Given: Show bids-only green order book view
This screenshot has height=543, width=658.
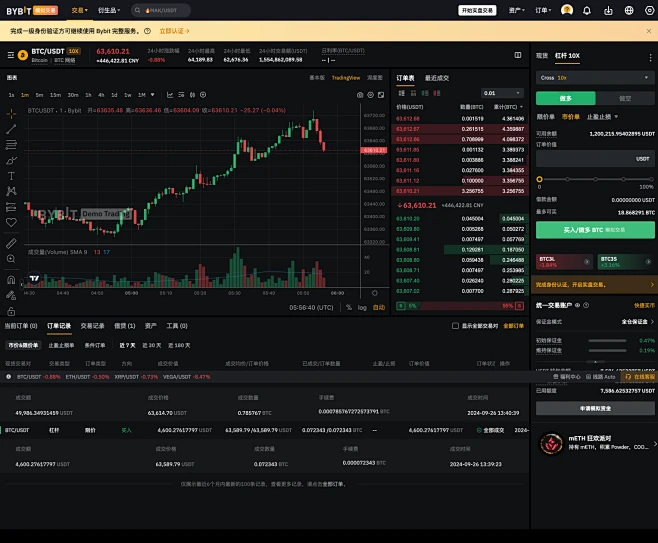Looking at the screenshot, I should click(x=425, y=93).
